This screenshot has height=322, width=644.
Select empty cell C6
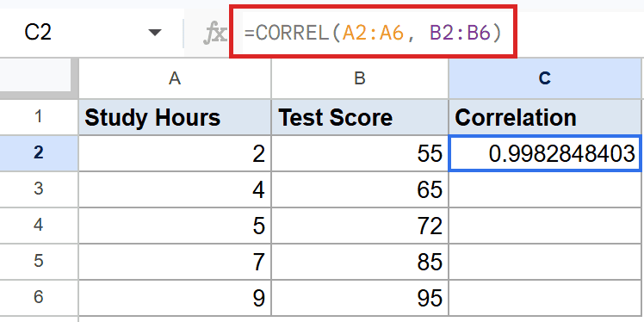[545, 298]
